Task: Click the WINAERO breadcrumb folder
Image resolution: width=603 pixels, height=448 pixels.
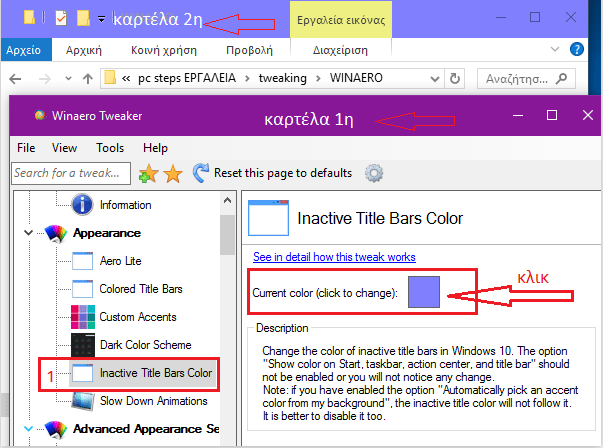Action: click(x=356, y=78)
